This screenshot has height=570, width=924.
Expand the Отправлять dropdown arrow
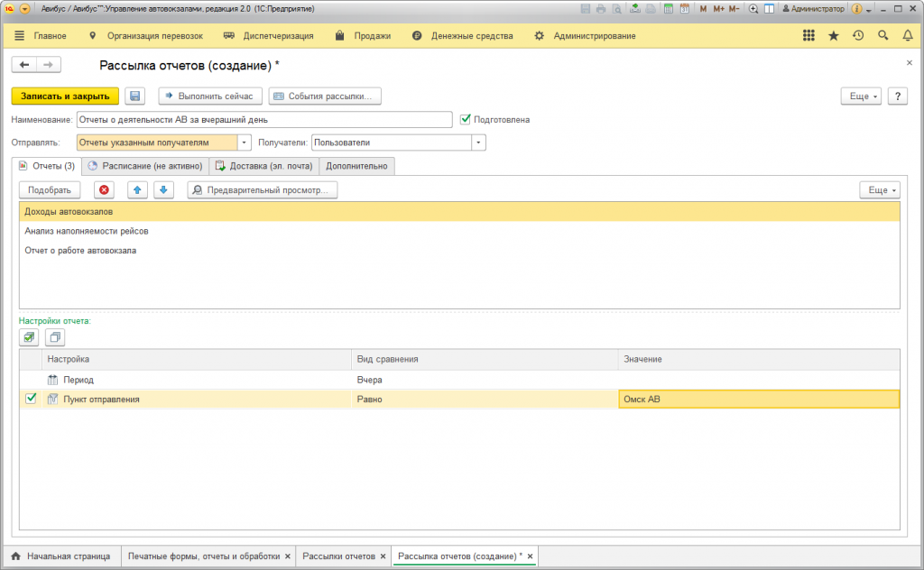point(245,142)
